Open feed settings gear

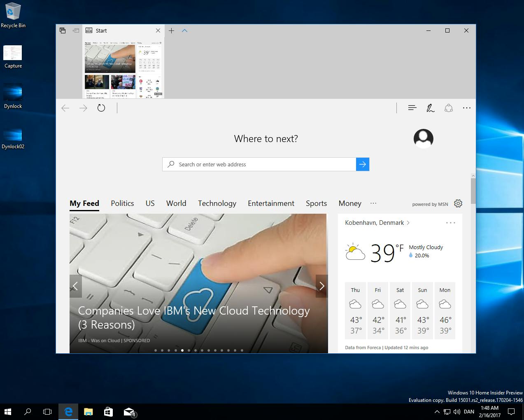click(458, 203)
